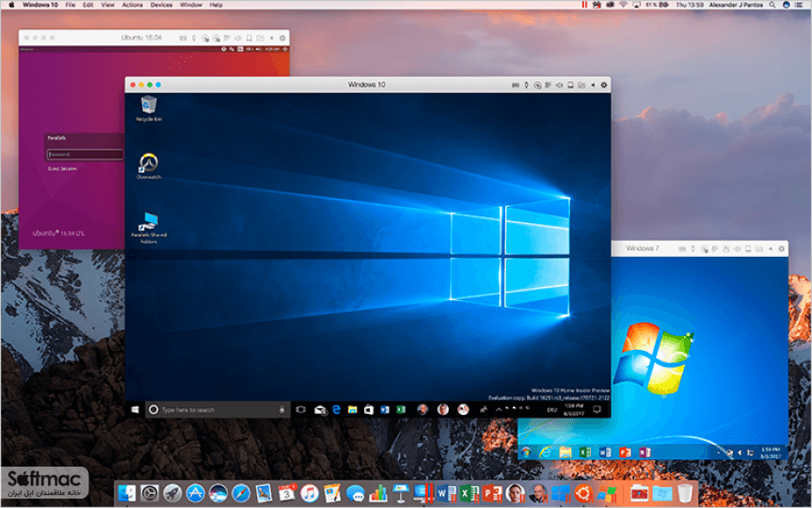Open the Windows 10 Start button
812x508 pixels.
(135, 409)
